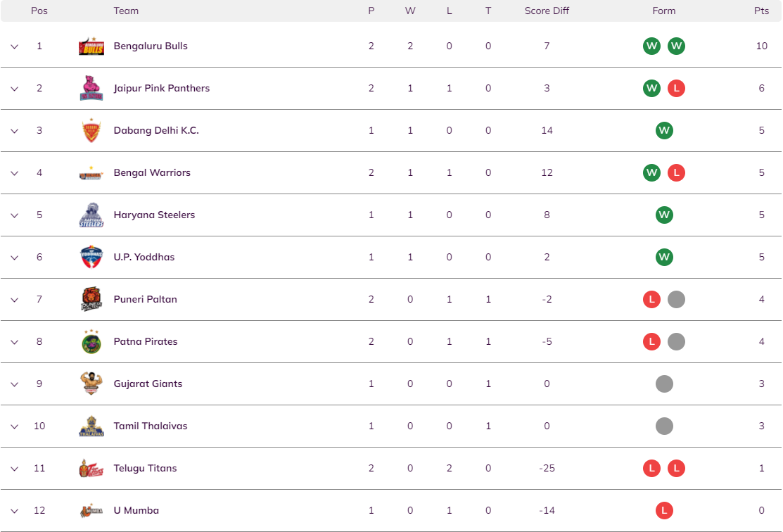Viewport: 783px width, 532px height.
Task: Click the Puneri Paltan points value
Action: coord(761,299)
